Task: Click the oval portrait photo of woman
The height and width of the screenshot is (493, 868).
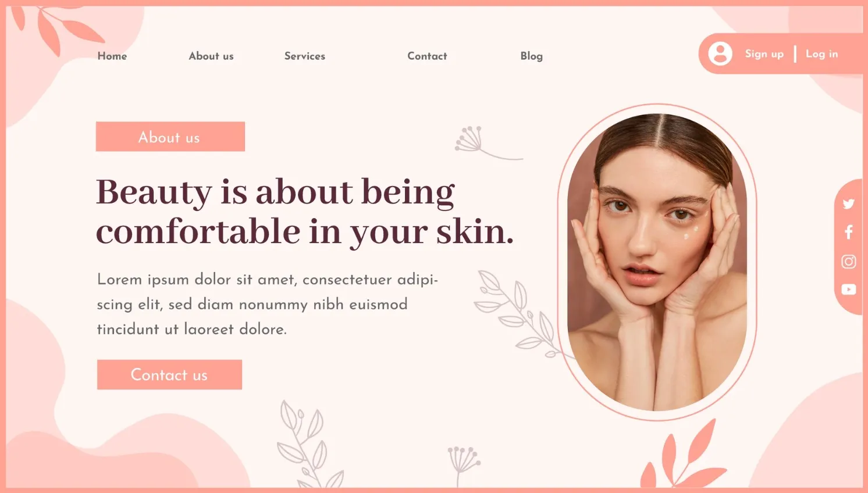Action: click(x=657, y=262)
